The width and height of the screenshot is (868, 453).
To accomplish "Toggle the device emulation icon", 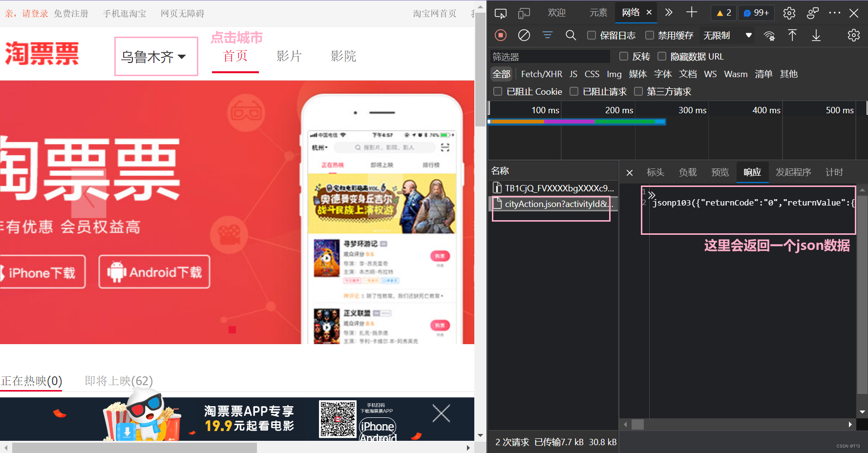I will (524, 13).
